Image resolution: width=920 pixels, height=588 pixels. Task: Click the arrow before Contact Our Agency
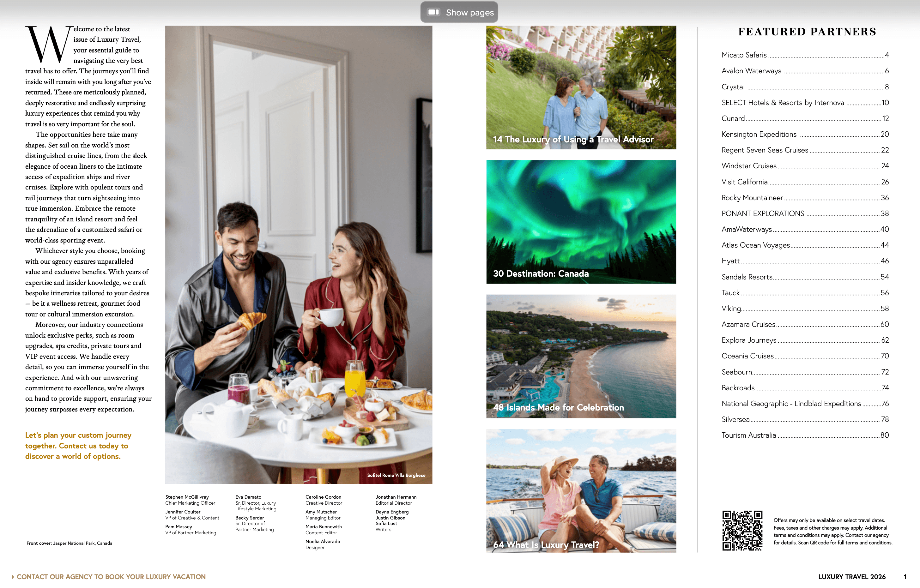pos(13,577)
